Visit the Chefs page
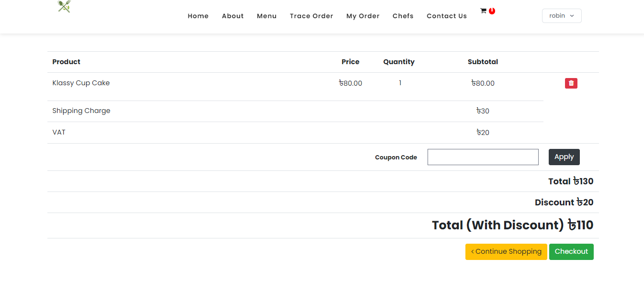 [403, 16]
